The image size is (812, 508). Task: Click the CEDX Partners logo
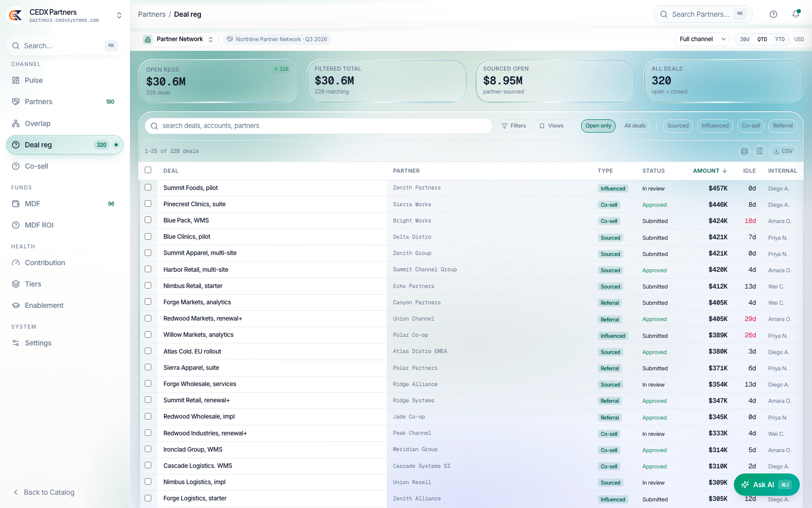(15, 15)
